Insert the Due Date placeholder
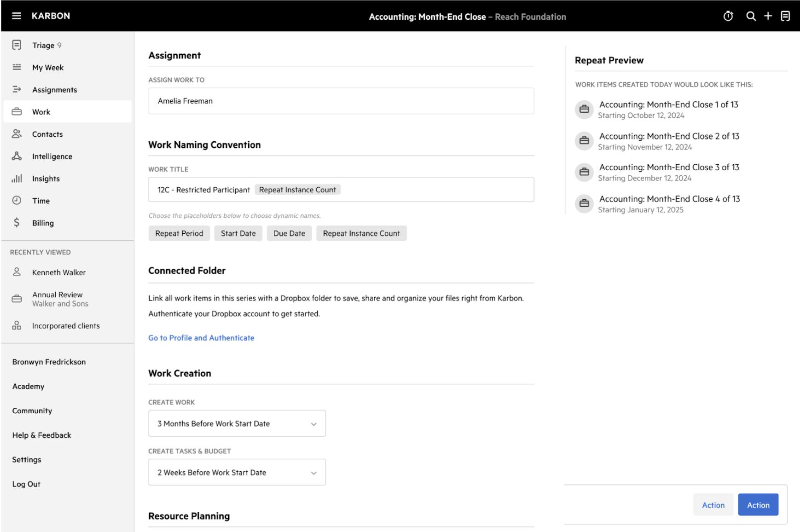The width and height of the screenshot is (800, 532). pos(289,233)
